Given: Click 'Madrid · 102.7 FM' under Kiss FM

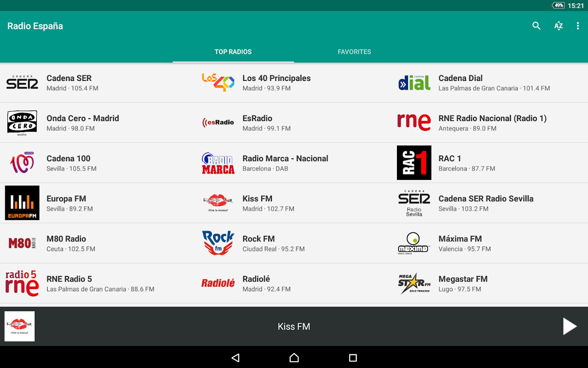Looking at the screenshot, I should [x=268, y=209].
